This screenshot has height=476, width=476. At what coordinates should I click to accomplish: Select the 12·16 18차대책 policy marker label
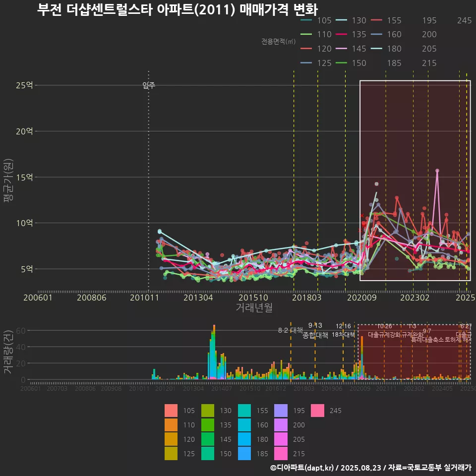(x=343, y=330)
